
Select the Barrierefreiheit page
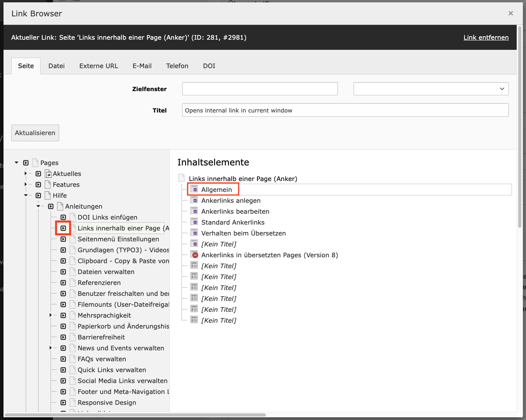(x=101, y=337)
